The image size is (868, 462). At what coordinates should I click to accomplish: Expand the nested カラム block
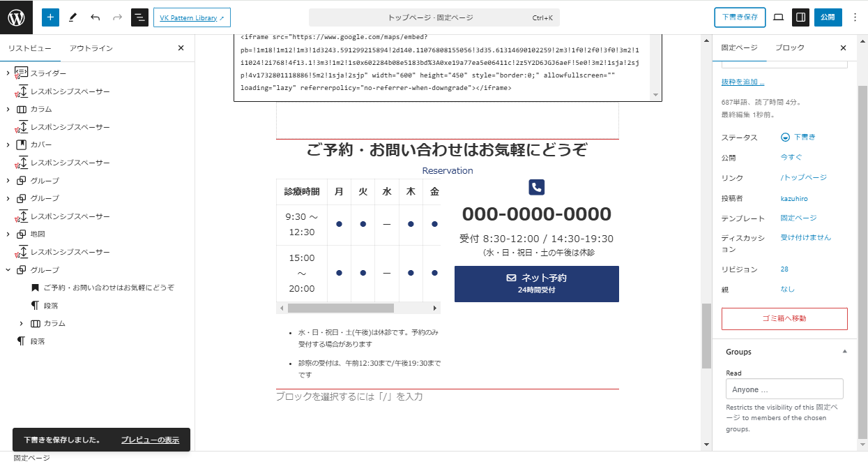coord(22,324)
